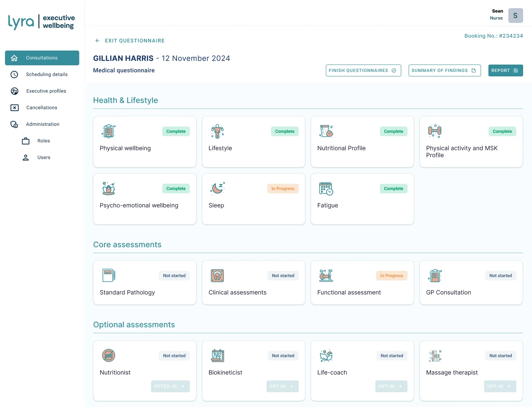The width and height of the screenshot is (532, 407).
Task: Select Administration in the sidebar
Action: point(42,124)
